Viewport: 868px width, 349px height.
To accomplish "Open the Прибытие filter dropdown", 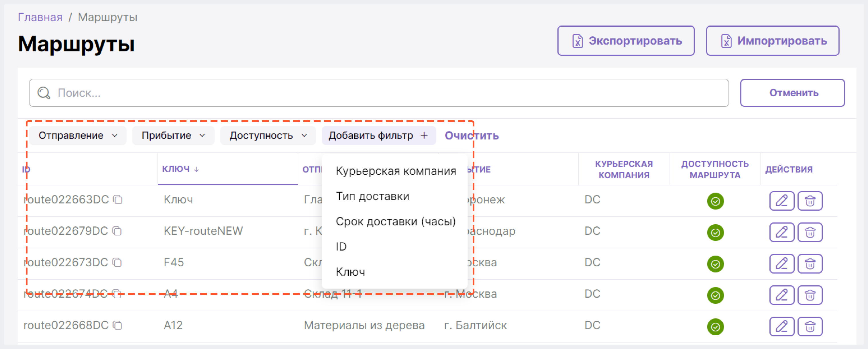I will point(173,136).
